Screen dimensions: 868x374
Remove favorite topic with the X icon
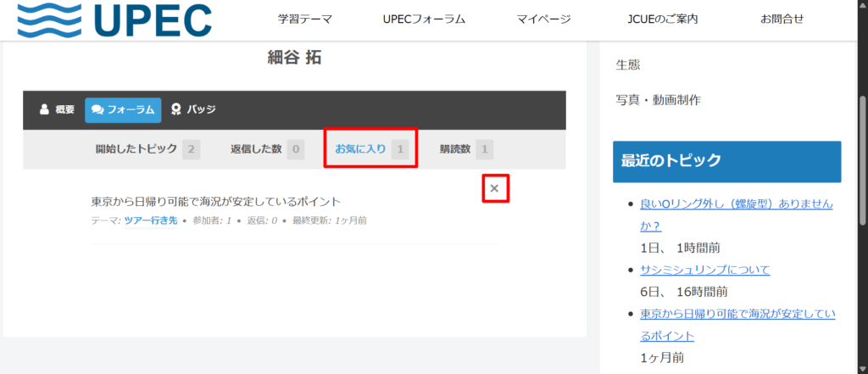[495, 188]
